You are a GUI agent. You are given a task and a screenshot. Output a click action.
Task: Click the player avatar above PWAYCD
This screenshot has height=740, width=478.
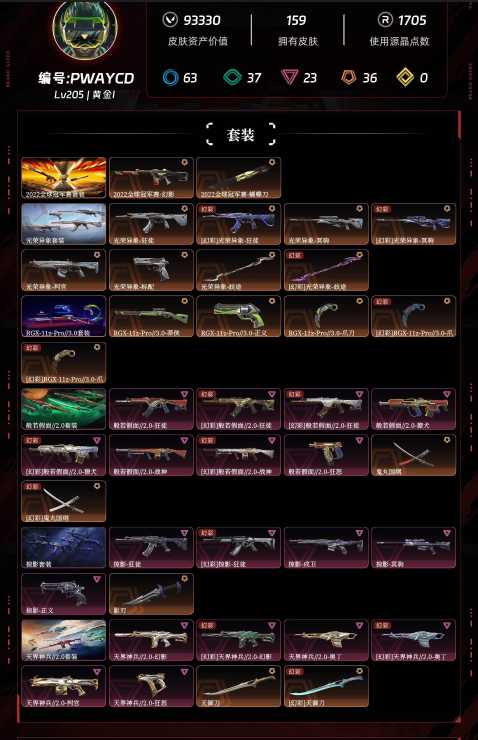pyautogui.click(x=85, y=29)
